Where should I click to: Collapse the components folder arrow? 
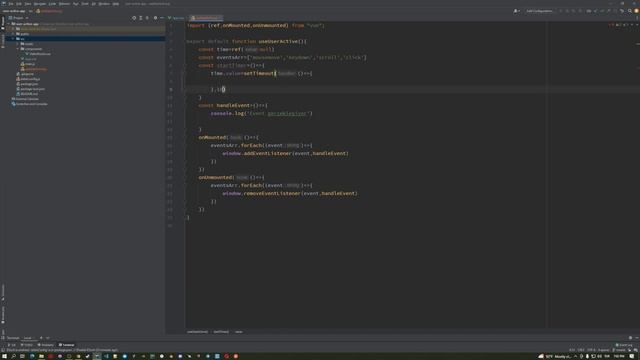(18, 49)
